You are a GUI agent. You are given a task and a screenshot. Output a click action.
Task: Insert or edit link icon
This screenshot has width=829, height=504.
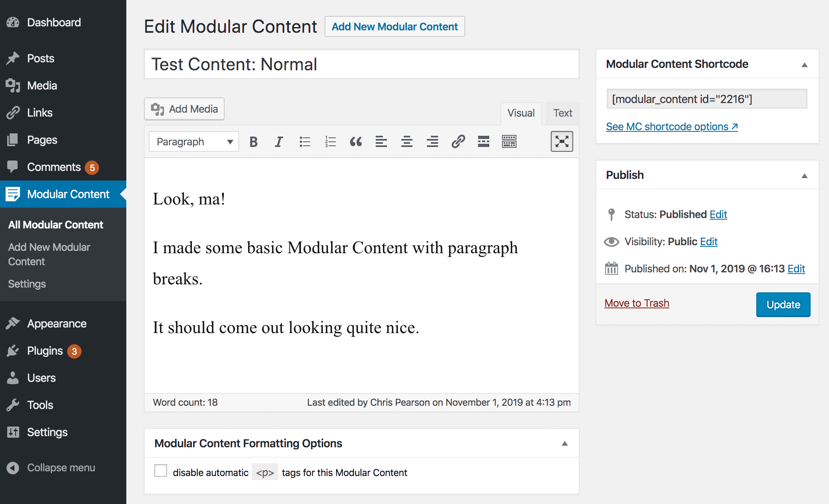(x=458, y=142)
